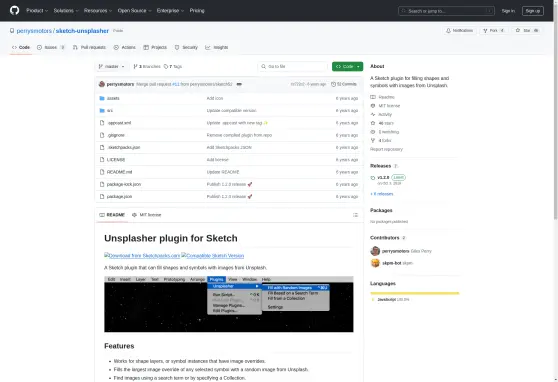Open the .sketchpacks.json file

click(123, 147)
